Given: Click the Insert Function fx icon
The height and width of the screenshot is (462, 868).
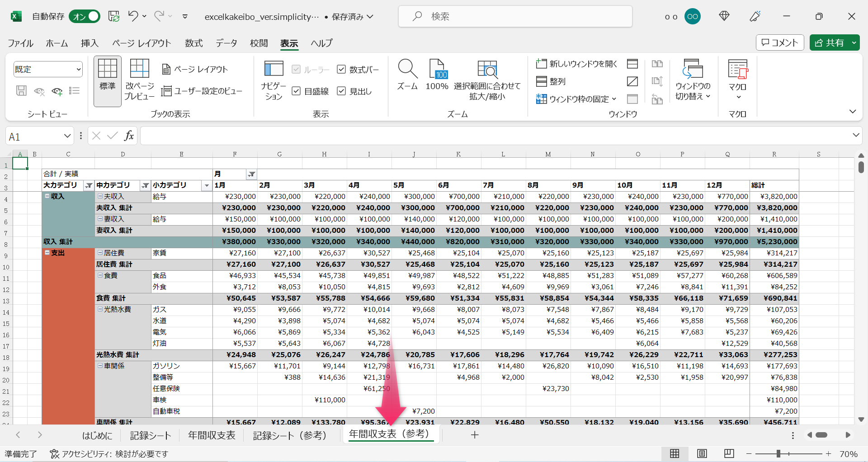Looking at the screenshot, I should point(129,136).
